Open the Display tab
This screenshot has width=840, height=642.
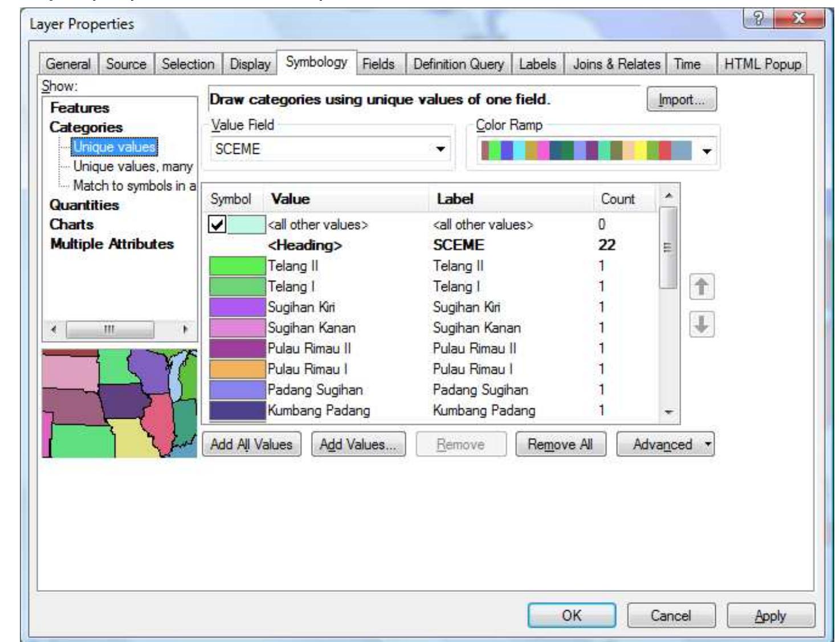pos(250,64)
